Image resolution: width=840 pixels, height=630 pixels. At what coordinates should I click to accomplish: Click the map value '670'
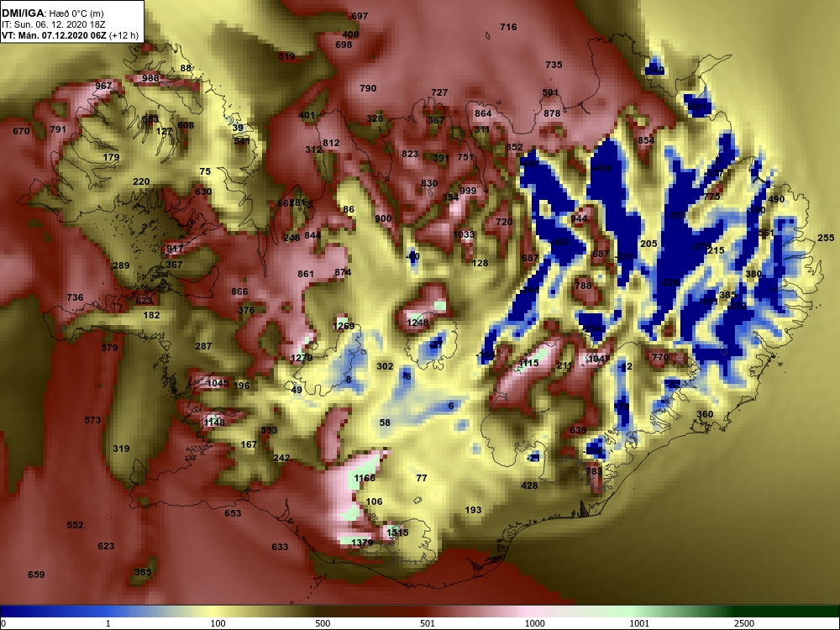click(21, 131)
